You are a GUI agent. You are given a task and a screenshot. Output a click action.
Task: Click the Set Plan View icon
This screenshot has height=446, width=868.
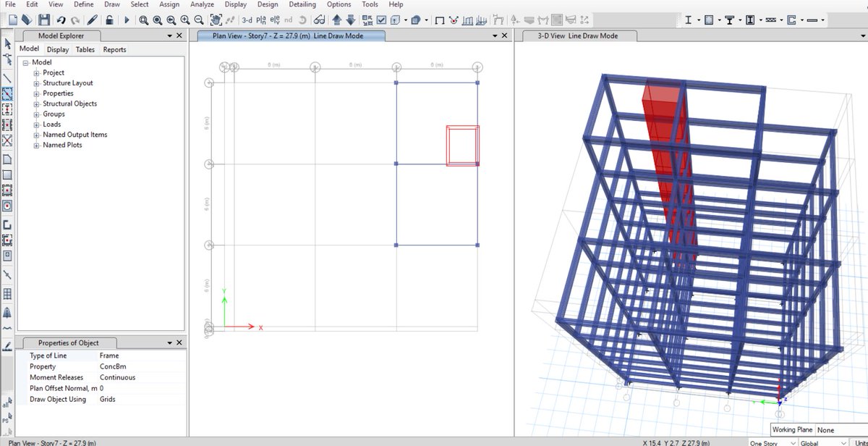(261, 20)
